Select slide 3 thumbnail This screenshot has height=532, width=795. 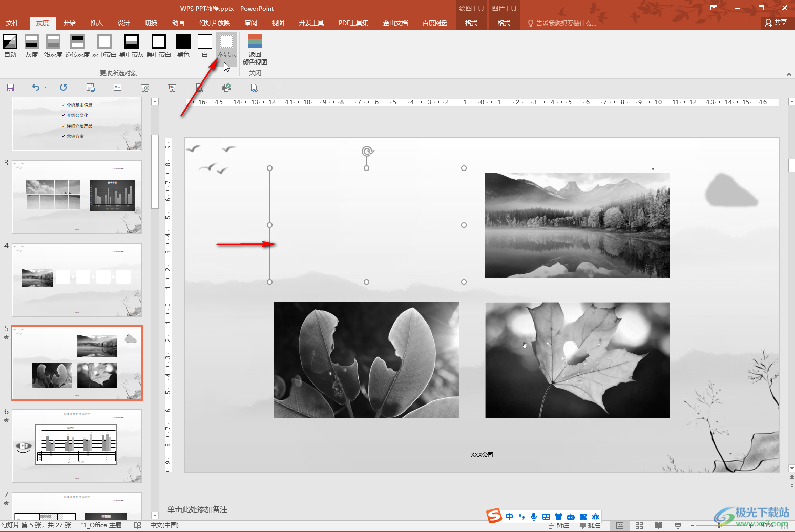pyautogui.click(x=77, y=197)
